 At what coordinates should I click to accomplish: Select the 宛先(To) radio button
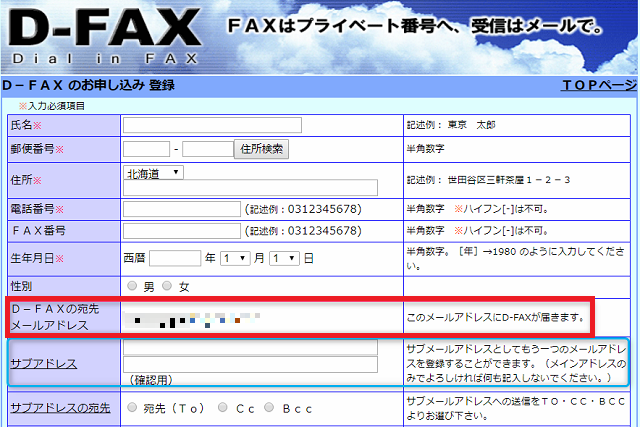[x=132, y=407]
